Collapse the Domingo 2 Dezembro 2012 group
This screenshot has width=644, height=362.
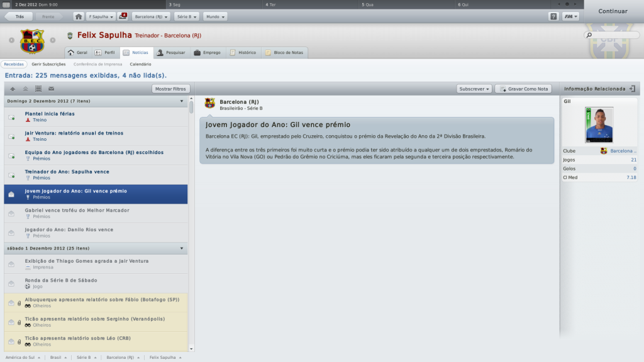point(182,101)
